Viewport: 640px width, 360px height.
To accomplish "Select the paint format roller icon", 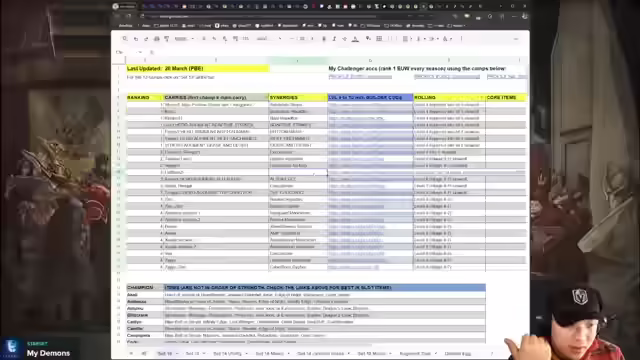I will tap(167, 39).
